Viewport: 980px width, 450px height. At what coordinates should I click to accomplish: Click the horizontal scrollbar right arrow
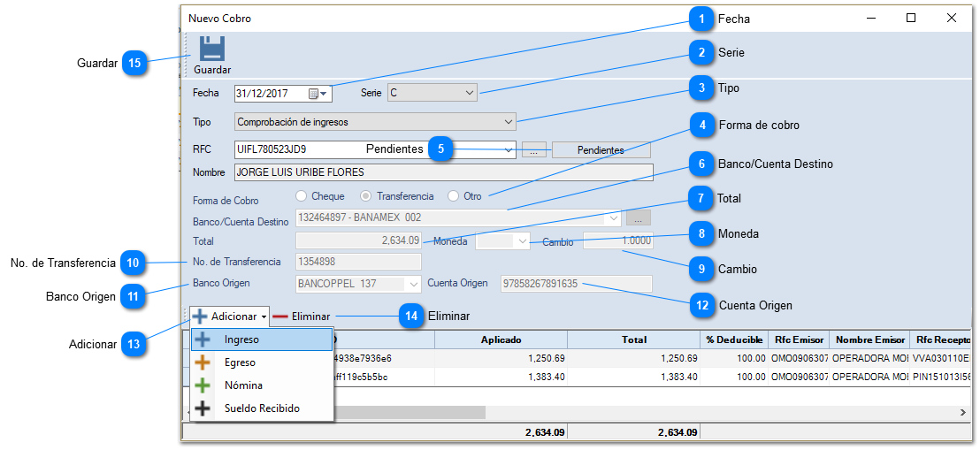click(963, 412)
